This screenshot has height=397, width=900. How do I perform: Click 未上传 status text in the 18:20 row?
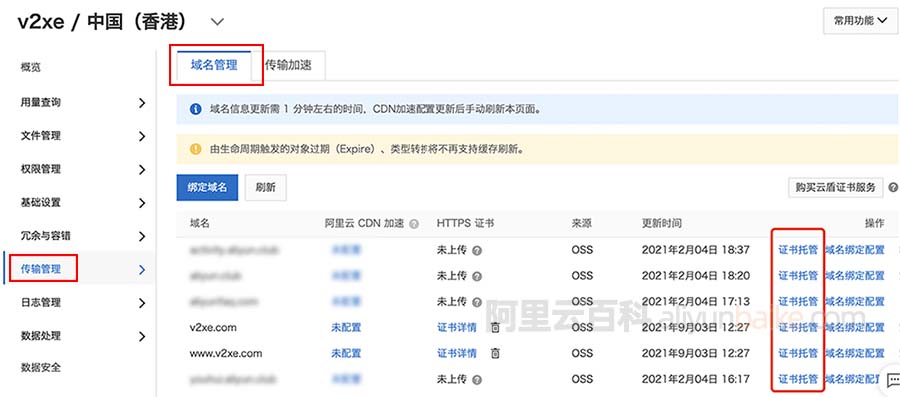click(x=452, y=276)
